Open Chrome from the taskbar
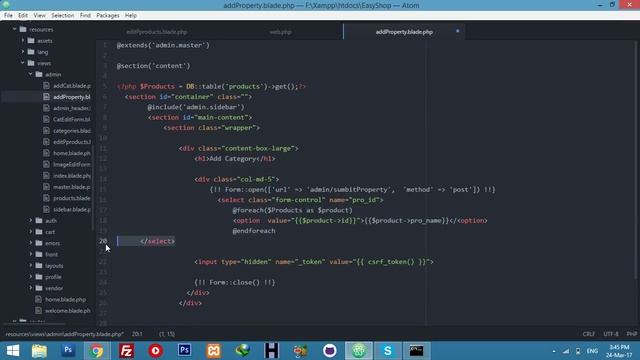The image size is (640, 360). (x=97, y=351)
